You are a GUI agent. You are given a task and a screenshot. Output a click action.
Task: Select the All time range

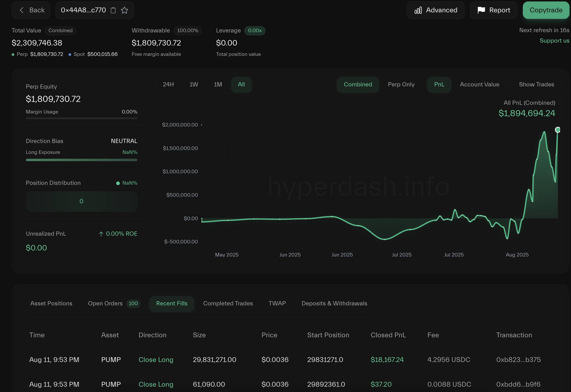pyautogui.click(x=241, y=84)
